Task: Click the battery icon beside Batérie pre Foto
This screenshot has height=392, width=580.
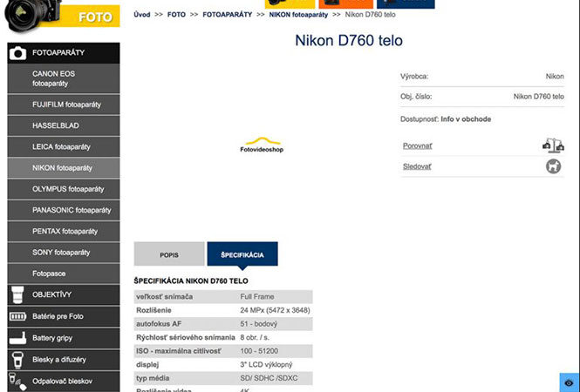Action: (17, 316)
